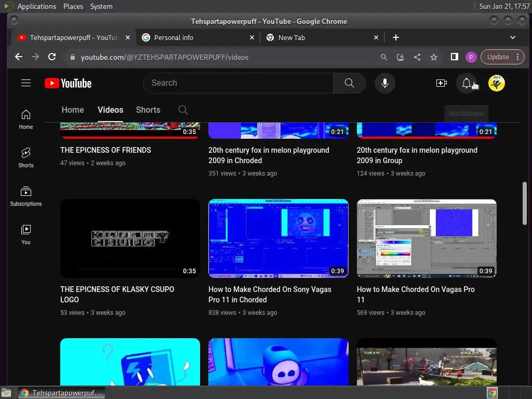532x399 pixels.
Task: Click the Klasky Csupo logo thumbnail
Action: 130,238
